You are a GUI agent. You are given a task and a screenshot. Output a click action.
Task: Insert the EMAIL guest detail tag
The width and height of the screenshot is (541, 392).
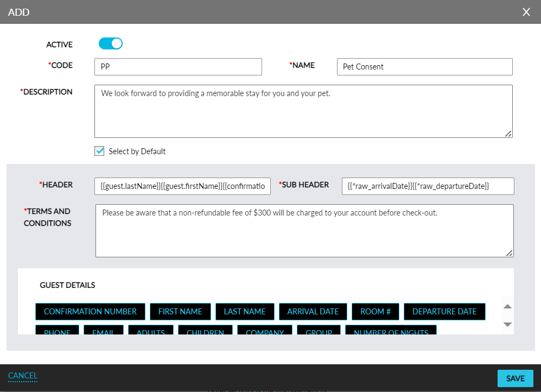coord(104,331)
